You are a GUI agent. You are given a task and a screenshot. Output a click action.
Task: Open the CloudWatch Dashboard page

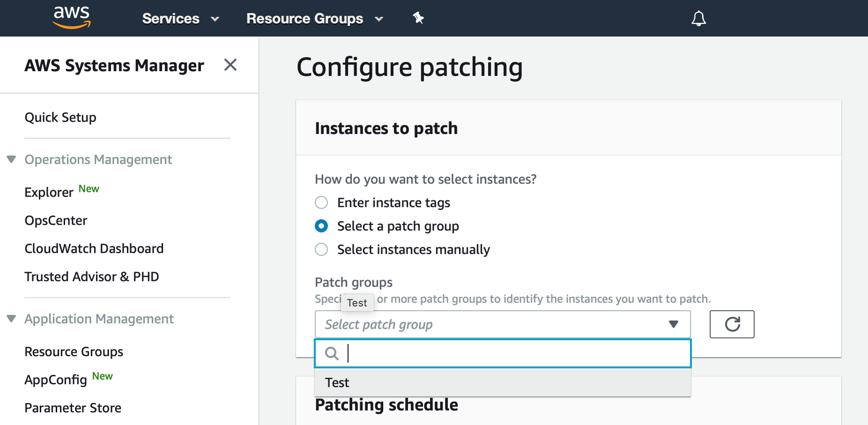pyautogui.click(x=94, y=248)
